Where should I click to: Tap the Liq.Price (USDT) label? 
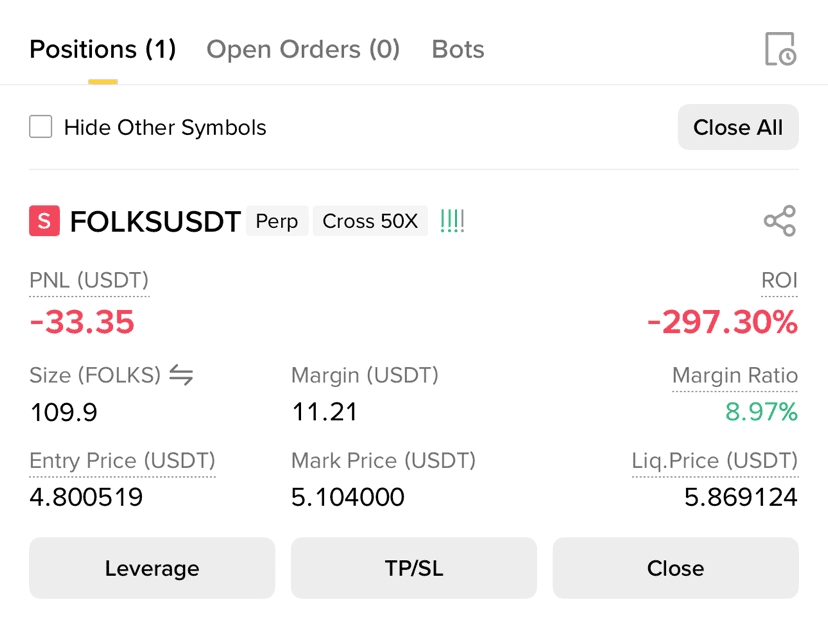715,461
